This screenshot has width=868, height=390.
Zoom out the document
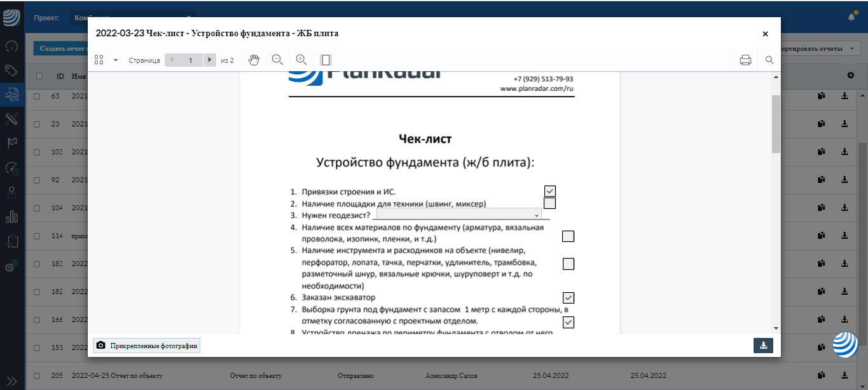tap(277, 60)
